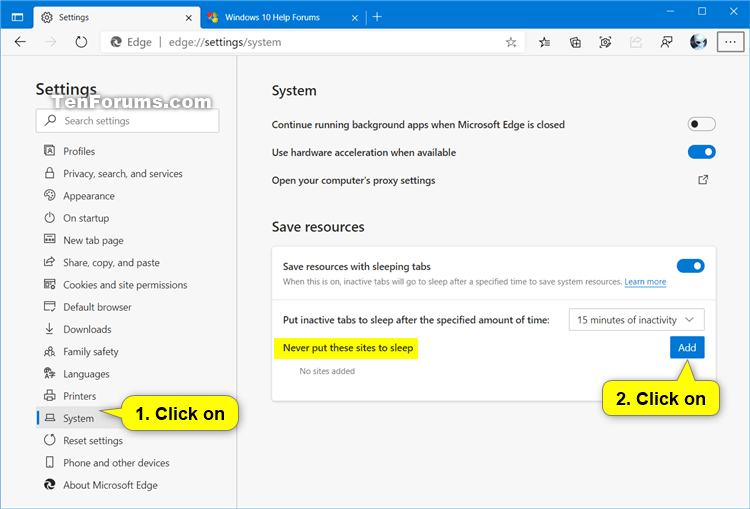
Task: Click the Appearance palette icon
Action: click(x=49, y=195)
